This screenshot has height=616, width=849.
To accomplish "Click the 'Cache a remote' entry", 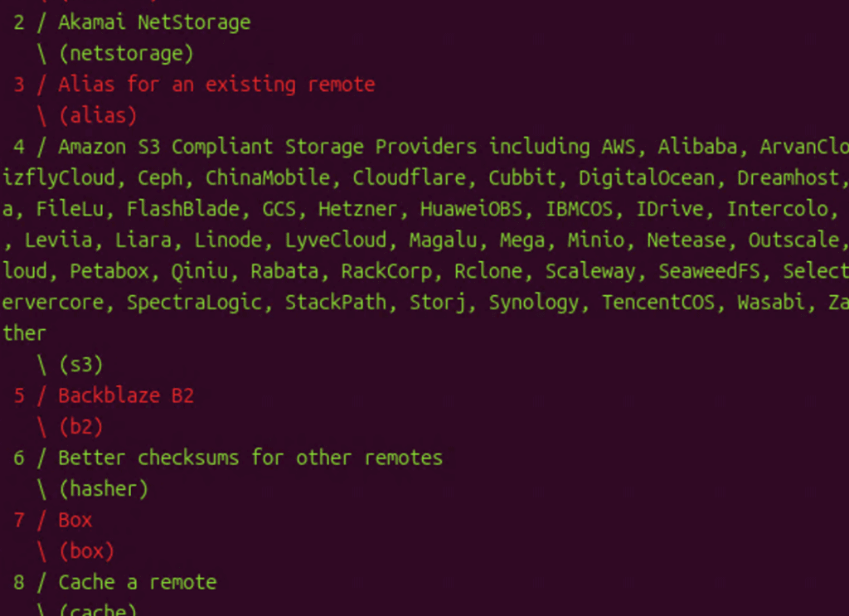I will click(x=137, y=582).
